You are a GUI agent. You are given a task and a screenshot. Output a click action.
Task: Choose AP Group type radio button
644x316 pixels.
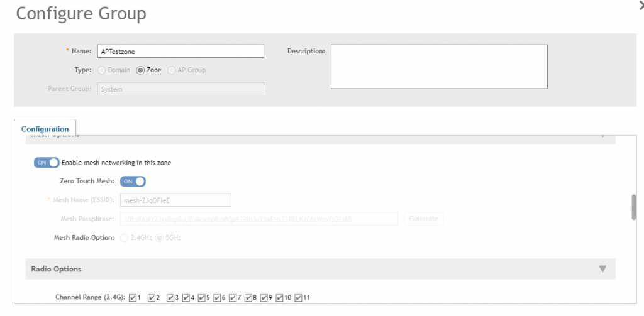pos(172,70)
